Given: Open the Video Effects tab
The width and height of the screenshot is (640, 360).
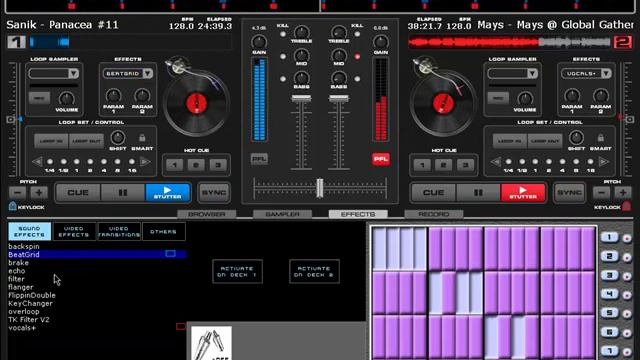Looking at the screenshot, I should point(74,231).
